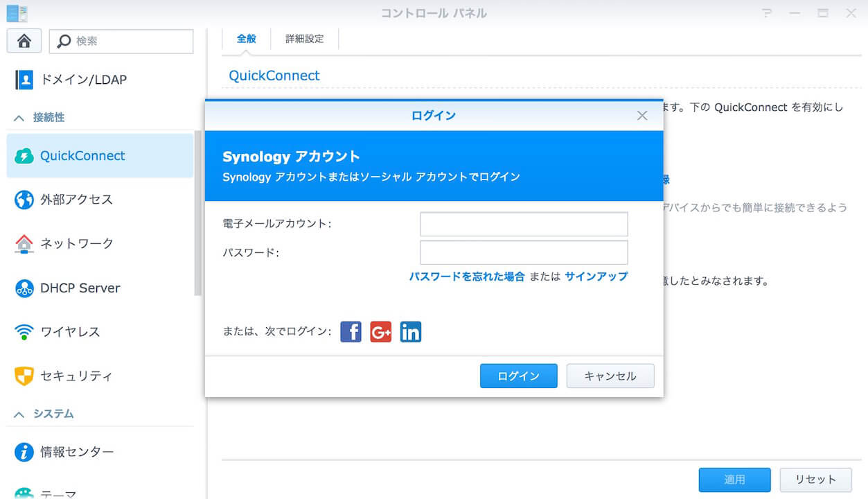Click the ネットワーク house icon
This screenshot has width=868, height=499.
click(24, 243)
